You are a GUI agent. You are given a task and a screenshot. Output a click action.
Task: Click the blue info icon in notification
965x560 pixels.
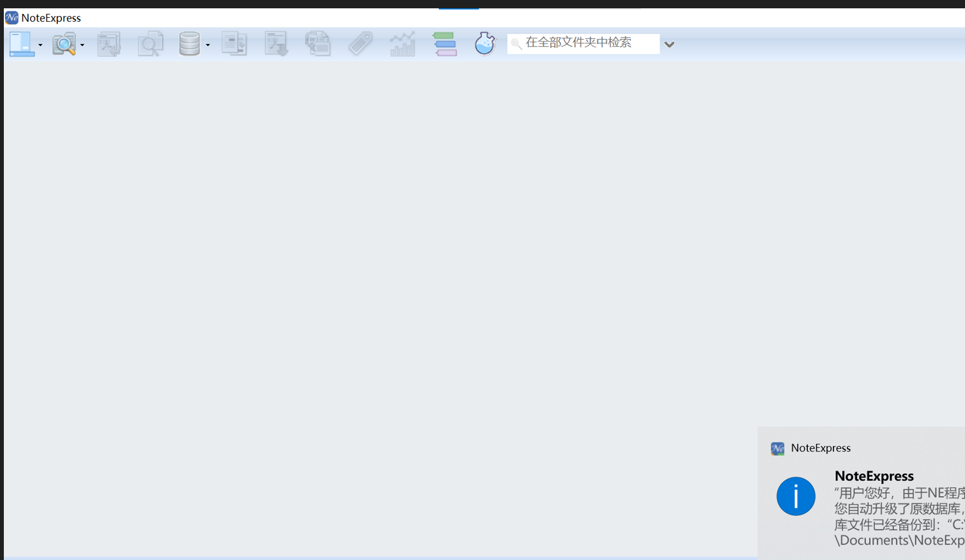point(796,496)
